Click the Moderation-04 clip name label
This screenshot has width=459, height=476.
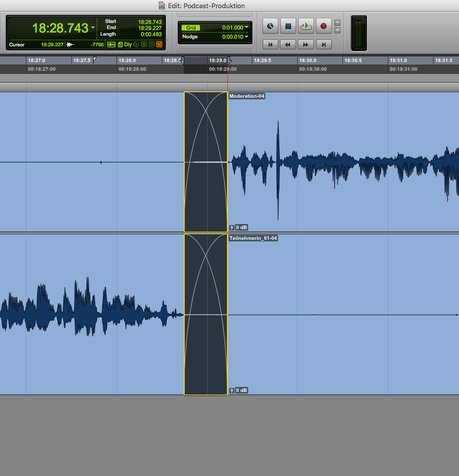247,96
